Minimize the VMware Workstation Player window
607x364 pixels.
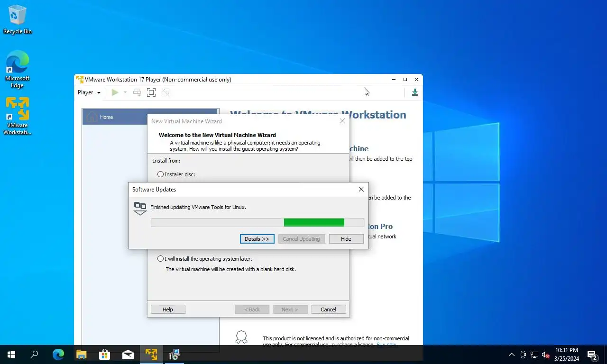(x=394, y=80)
